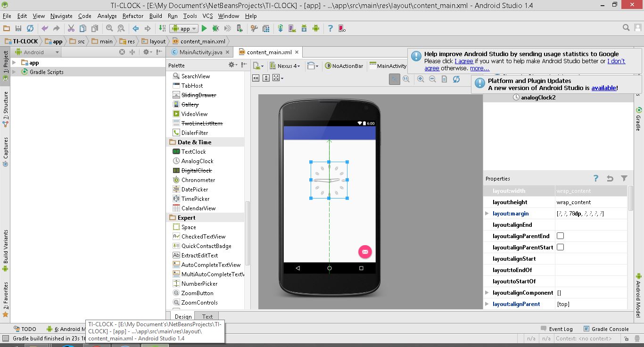Expand the layout:margin property

click(x=487, y=214)
